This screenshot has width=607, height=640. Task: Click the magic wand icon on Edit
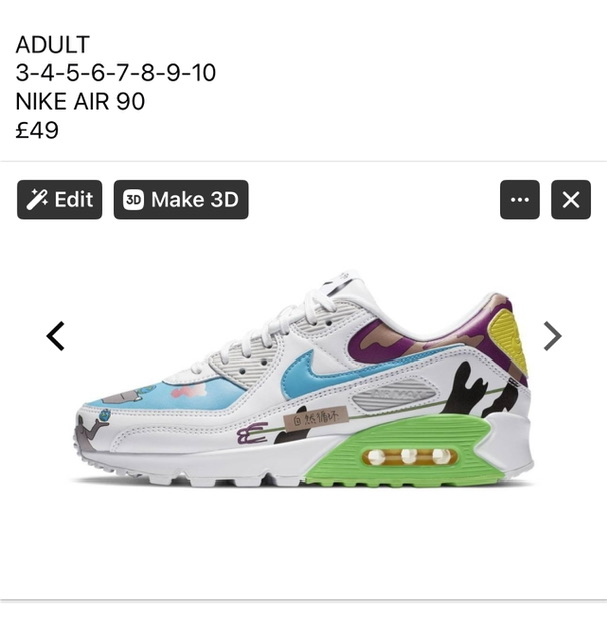tap(37, 200)
